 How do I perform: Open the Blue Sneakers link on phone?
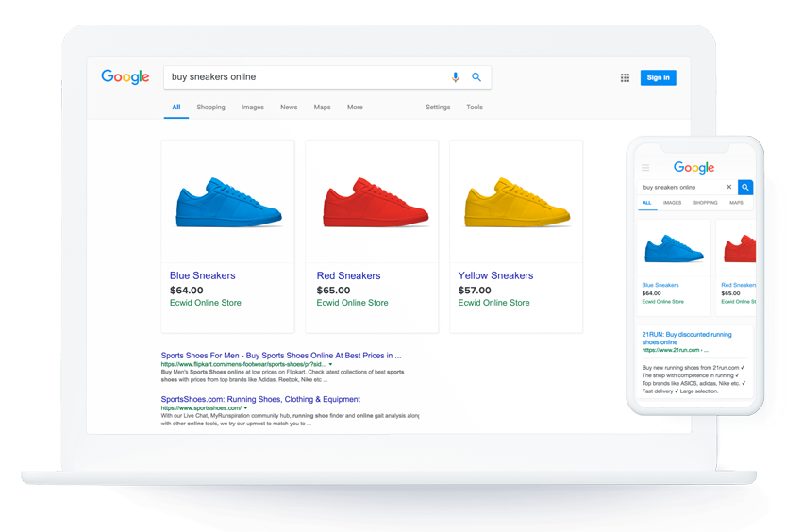[x=660, y=285]
